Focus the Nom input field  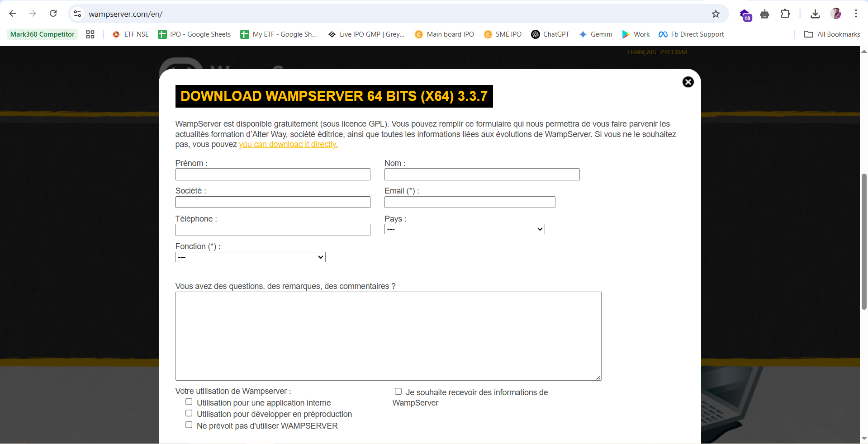(482, 175)
